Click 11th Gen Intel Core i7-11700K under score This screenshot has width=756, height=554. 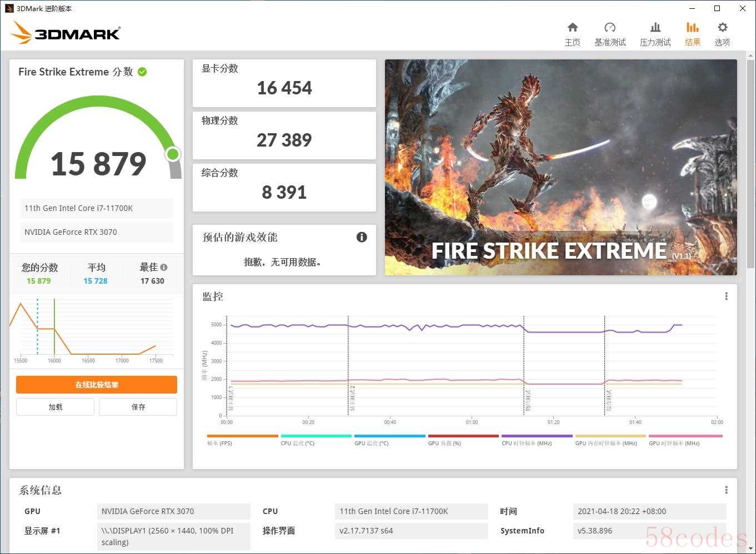[x=97, y=208]
